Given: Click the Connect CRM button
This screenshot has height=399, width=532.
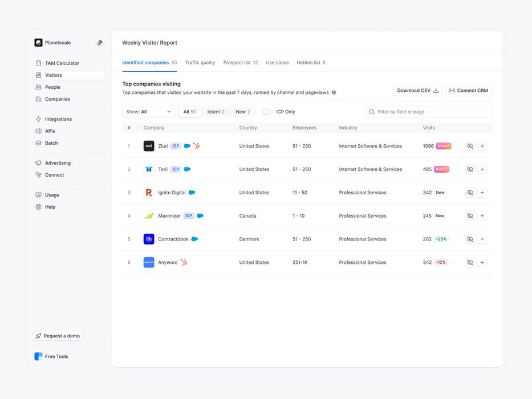Looking at the screenshot, I should tap(469, 91).
